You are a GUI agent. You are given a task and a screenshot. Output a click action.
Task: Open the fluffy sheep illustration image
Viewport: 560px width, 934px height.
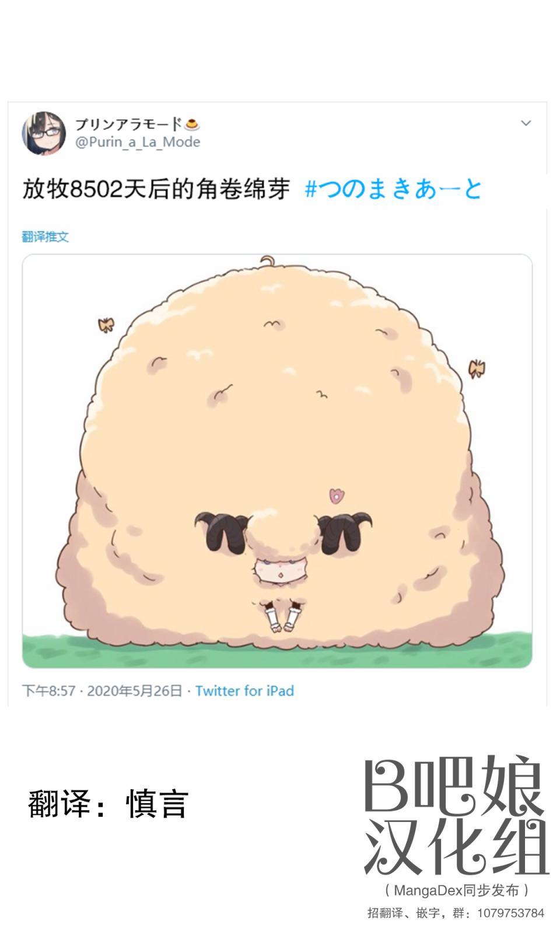click(277, 461)
